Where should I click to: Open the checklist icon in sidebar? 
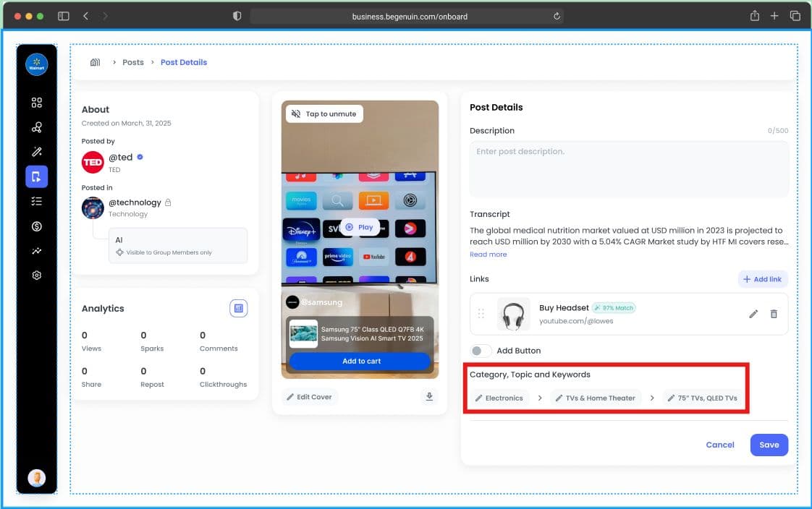[36, 201]
